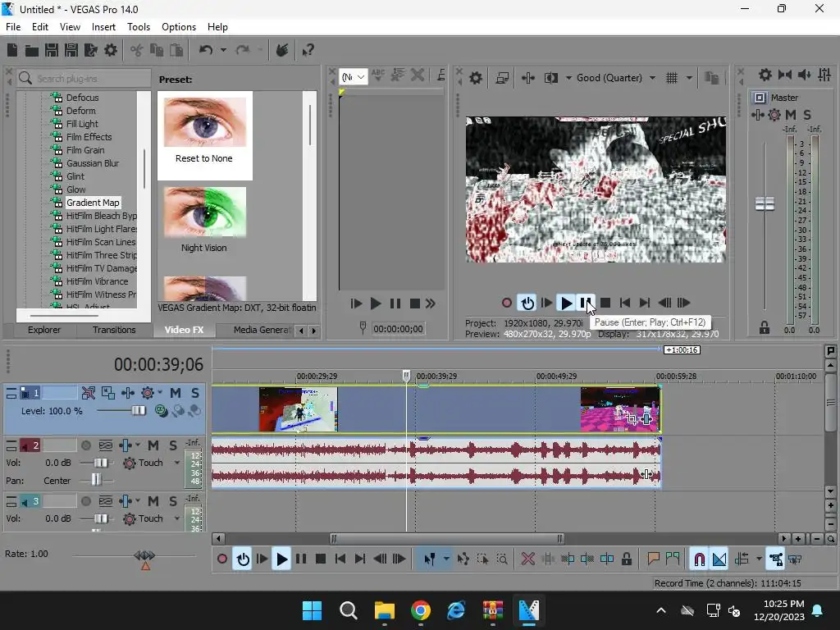Image resolution: width=840 pixels, height=630 pixels.
Task: Click the Undo arrow icon
Action: 206,50
